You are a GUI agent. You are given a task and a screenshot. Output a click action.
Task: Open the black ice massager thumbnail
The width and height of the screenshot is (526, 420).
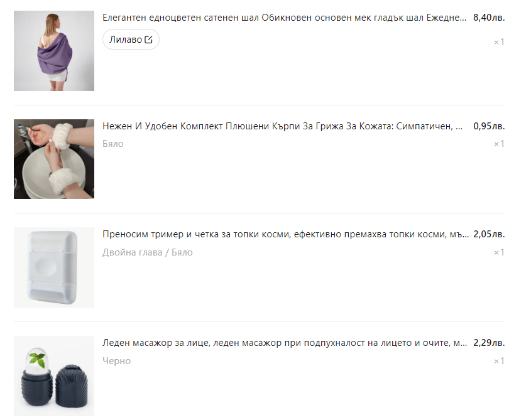(x=54, y=376)
